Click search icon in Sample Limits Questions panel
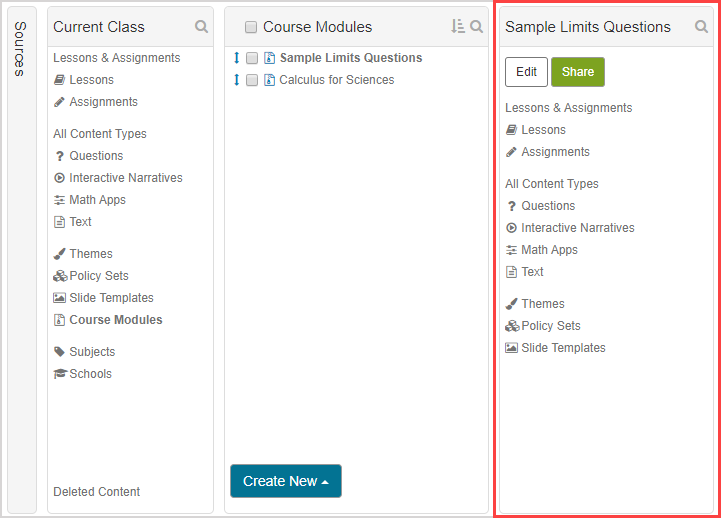Screen dimensions: 721x518 702,27
